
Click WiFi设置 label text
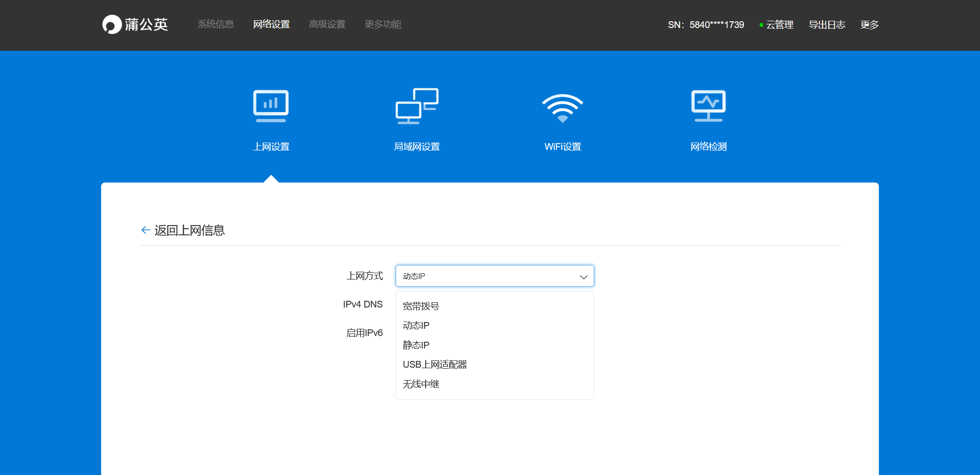pos(563,147)
